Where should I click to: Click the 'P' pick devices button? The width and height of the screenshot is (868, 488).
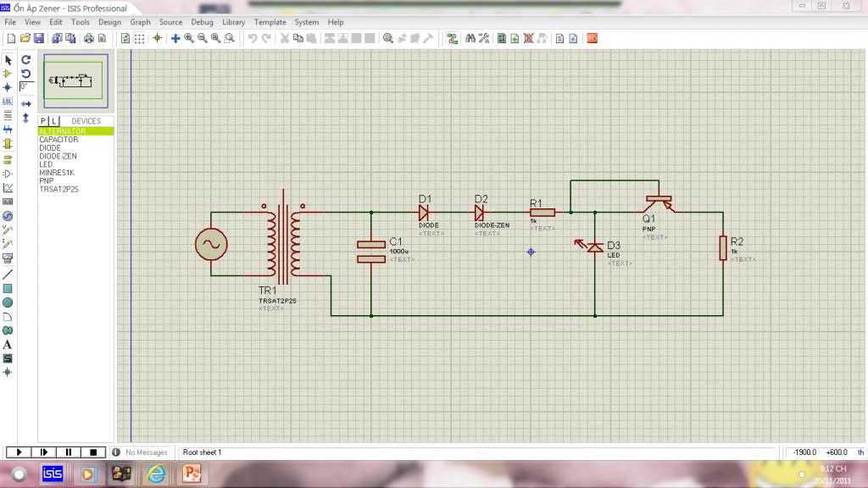[x=44, y=121]
